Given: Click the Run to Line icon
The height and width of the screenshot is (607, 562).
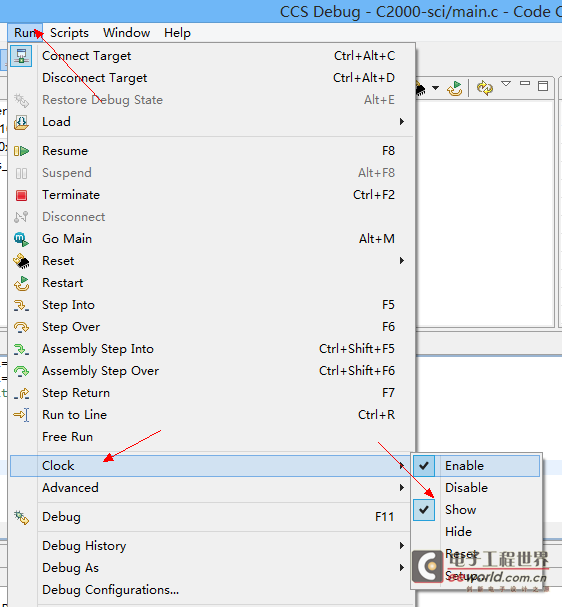Looking at the screenshot, I should 21,415.
